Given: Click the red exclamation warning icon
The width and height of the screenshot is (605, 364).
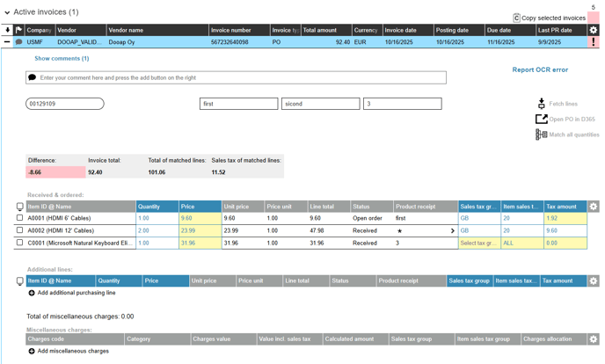Looking at the screenshot, I should pyautogui.click(x=593, y=42).
